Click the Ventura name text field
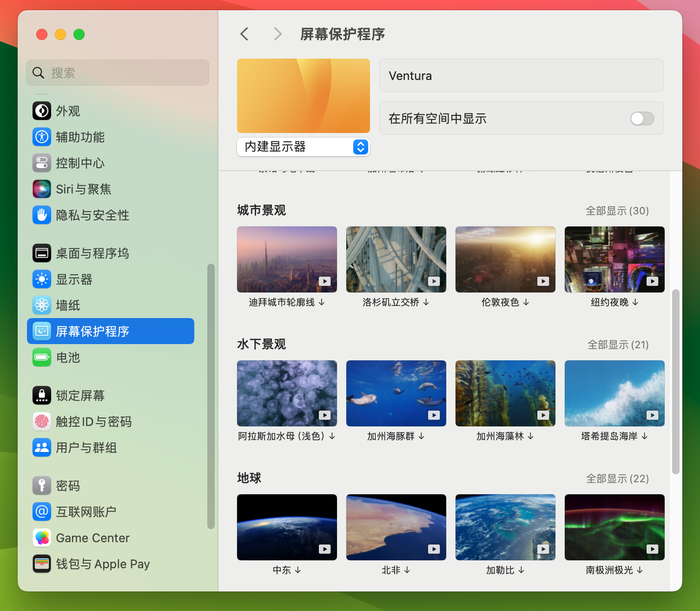Viewport: 700px width, 611px height. tap(521, 75)
